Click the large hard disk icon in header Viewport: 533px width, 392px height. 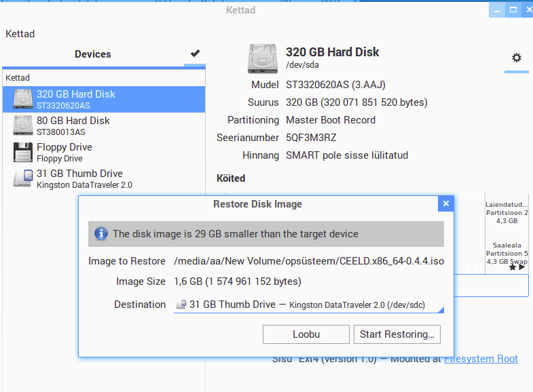click(x=262, y=58)
